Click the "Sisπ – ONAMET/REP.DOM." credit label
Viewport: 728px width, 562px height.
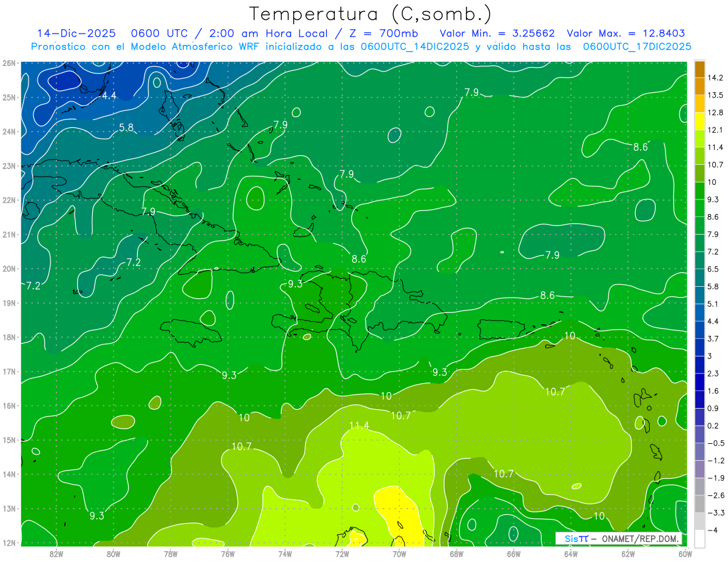(x=619, y=538)
